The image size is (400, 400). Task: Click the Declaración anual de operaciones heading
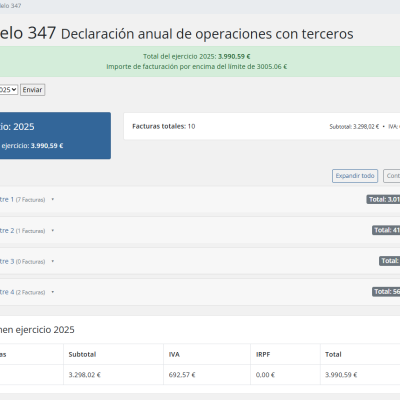(207, 34)
